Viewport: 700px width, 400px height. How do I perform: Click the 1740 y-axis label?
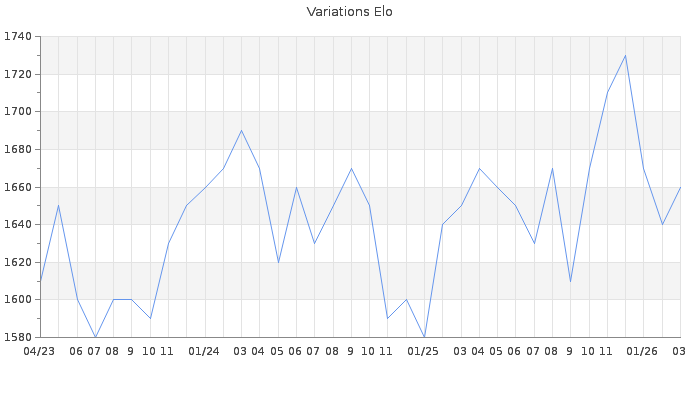(x=18, y=37)
